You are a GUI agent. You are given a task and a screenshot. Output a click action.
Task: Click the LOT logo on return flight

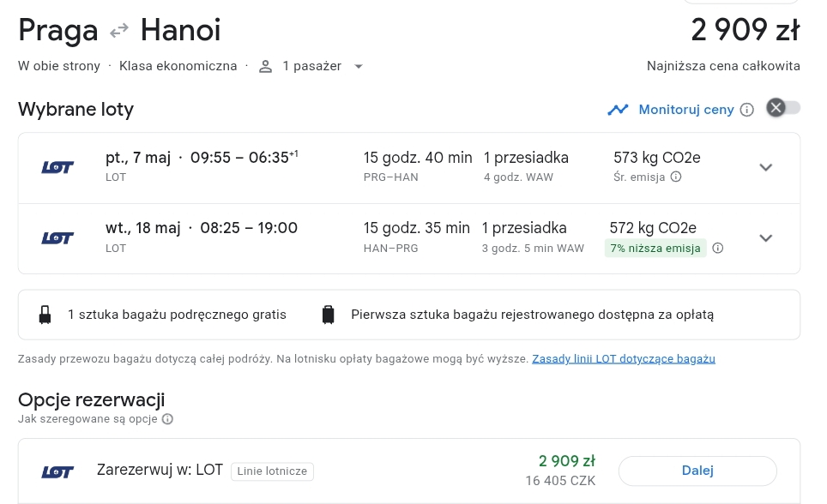(57, 238)
